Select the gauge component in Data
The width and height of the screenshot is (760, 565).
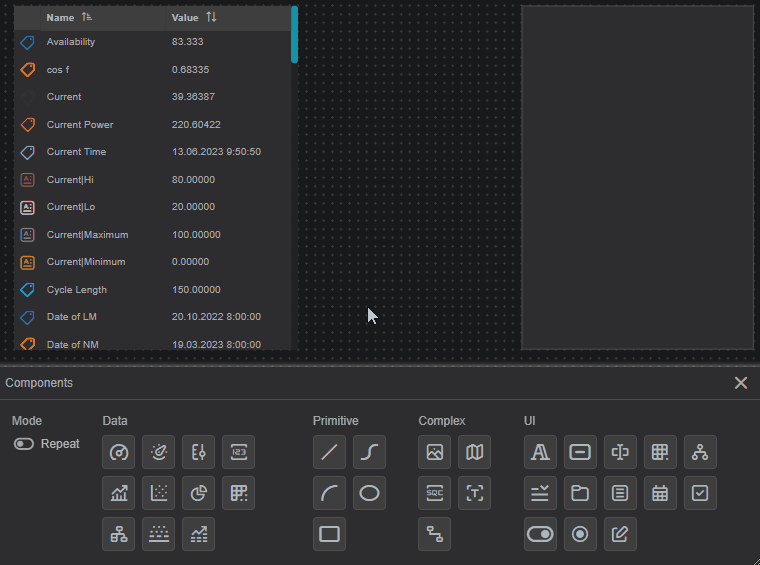pyautogui.click(x=119, y=452)
